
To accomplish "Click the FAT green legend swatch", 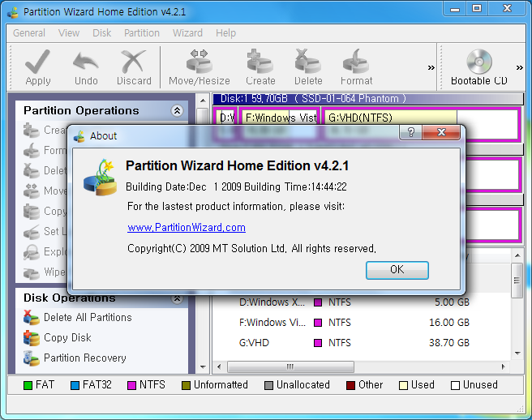I will pyautogui.click(x=28, y=385).
